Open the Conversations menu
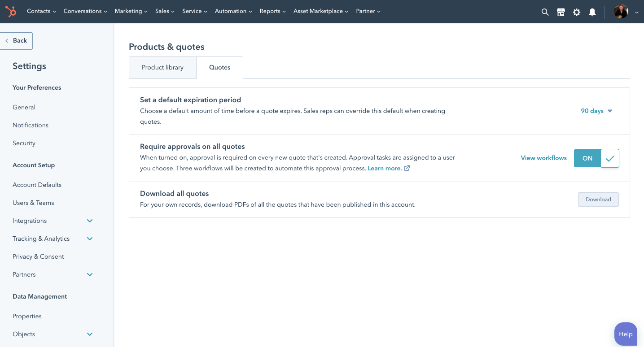 tap(85, 11)
